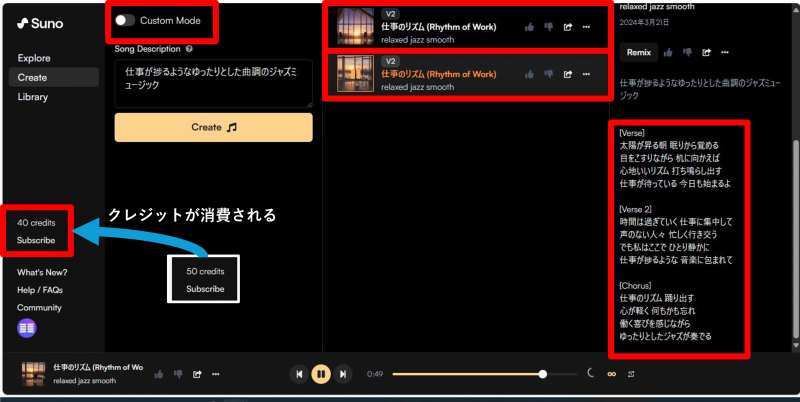Click date text 2024年3月21日
800x402 pixels.
pyautogui.click(x=644, y=22)
